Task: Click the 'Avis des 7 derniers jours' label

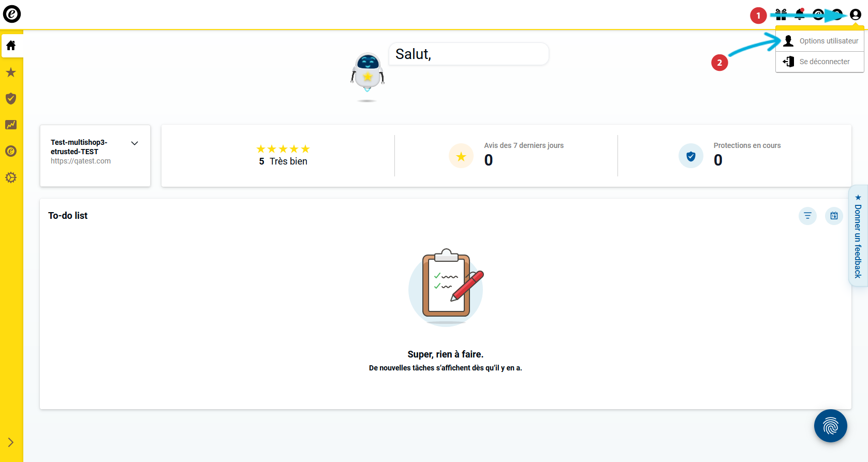Action: pos(524,145)
